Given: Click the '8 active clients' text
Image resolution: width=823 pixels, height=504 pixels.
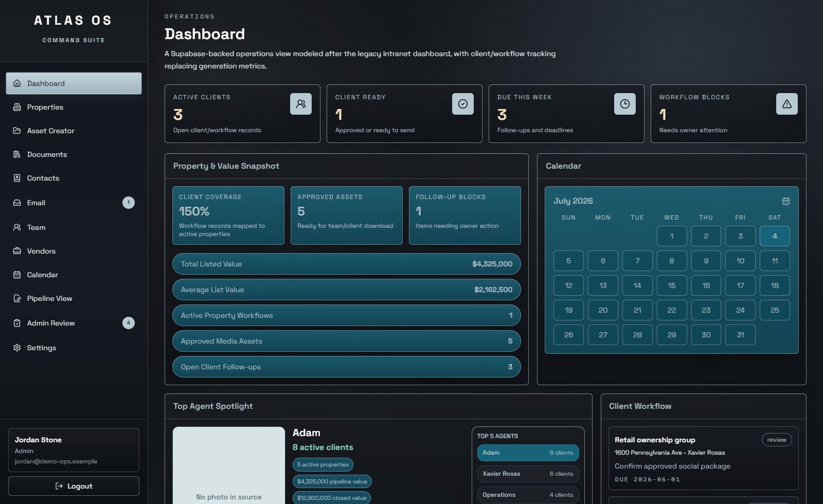Looking at the screenshot, I should [323, 447].
